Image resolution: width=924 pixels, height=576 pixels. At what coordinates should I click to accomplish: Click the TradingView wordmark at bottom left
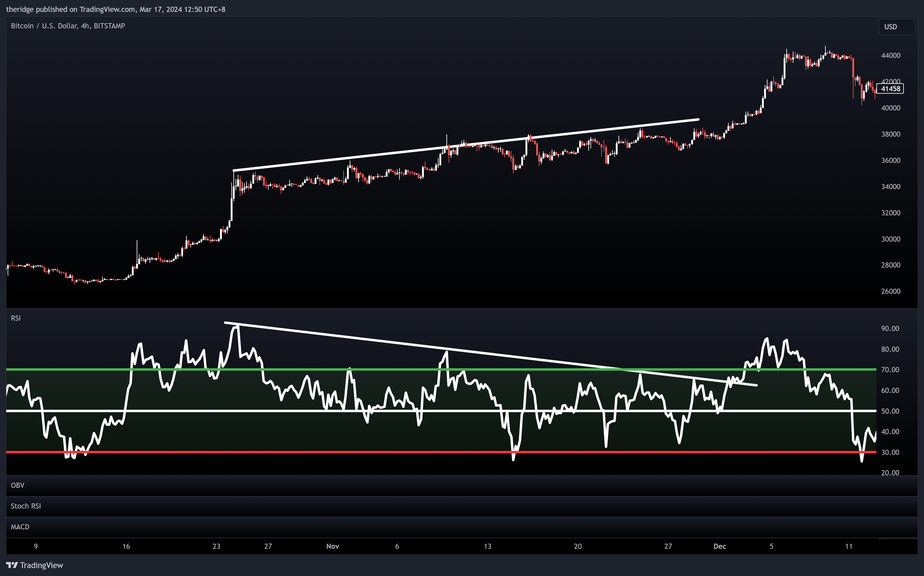(42, 565)
